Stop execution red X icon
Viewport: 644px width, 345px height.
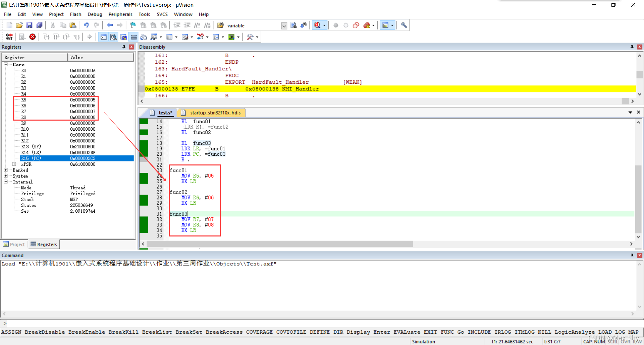33,37
